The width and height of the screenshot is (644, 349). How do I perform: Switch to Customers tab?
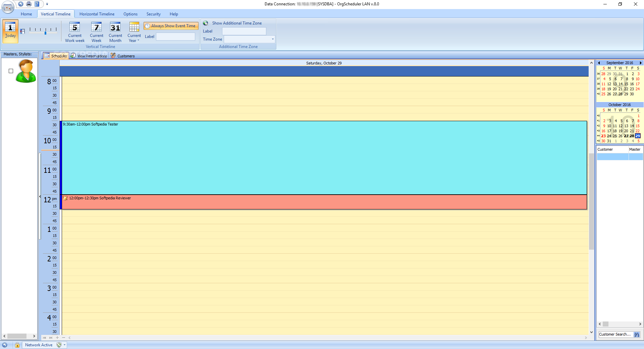coord(123,56)
